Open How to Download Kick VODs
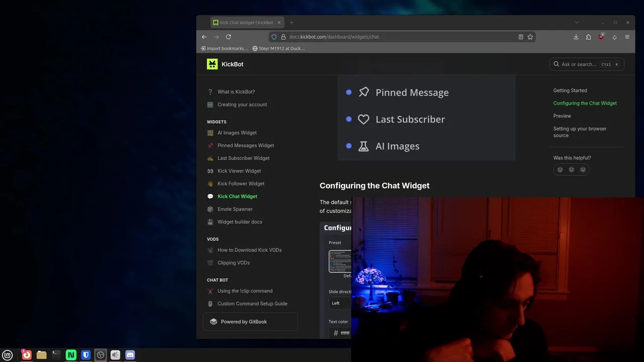The height and width of the screenshot is (362, 644). tap(249, 250)
